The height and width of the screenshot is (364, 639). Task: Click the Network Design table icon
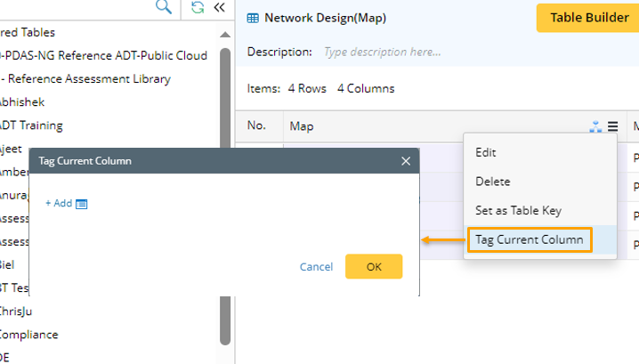click(254, 18)
